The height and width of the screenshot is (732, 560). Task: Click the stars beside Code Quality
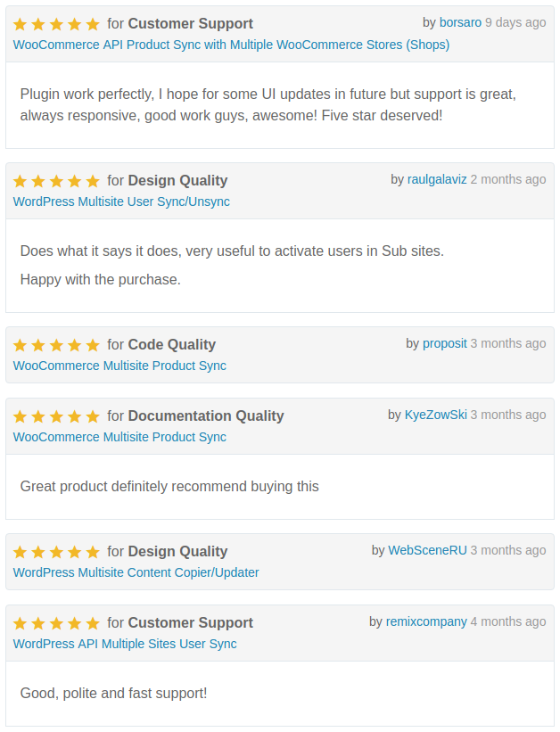[x=56, y=345]
